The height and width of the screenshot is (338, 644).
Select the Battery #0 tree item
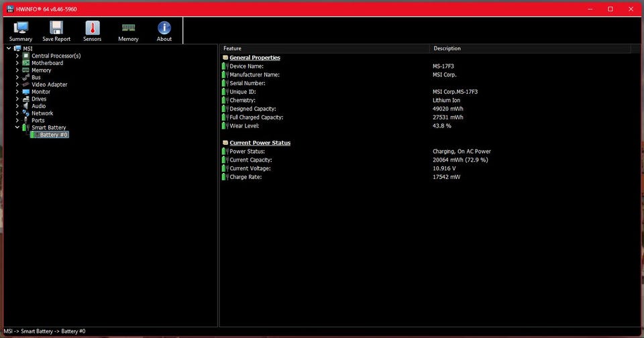pos(54,135)
